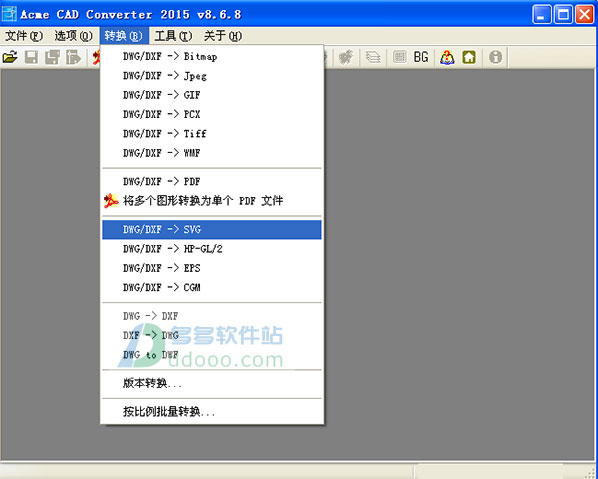Choose DWG/DXF -> GIF conversion
The height and width of the screenshot is (479, 598).
coord(212,95)
